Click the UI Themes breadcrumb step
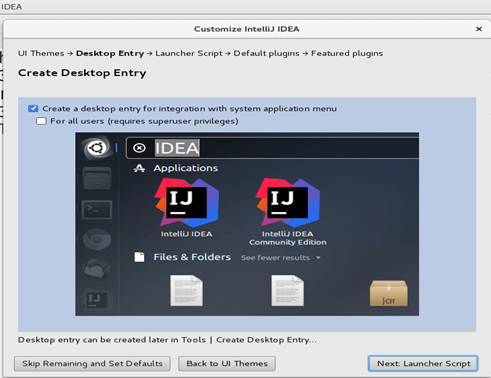The width and height of the screenshot is (491, 378). (x=41, y=53)
